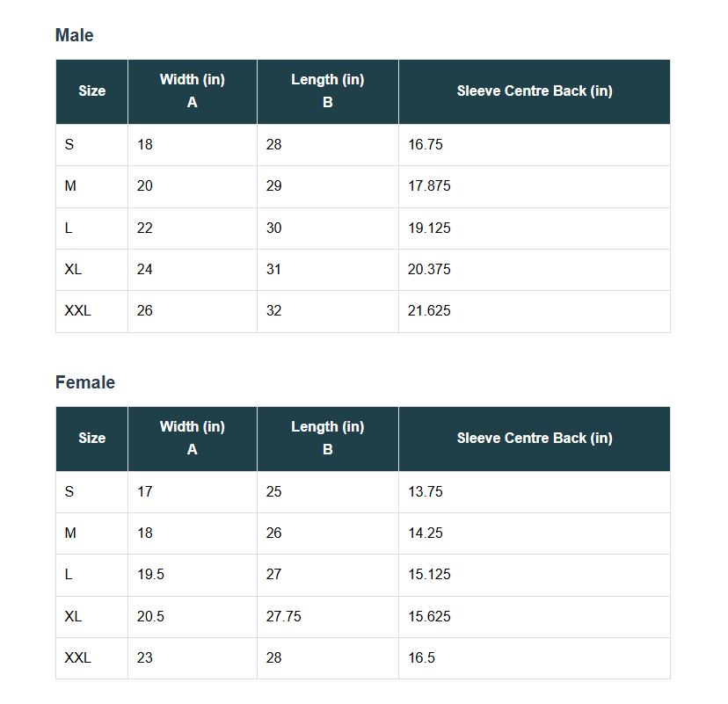Select Sleeve Centre Back header in Female table
728x704 pixels.
(x=534, y=438)
